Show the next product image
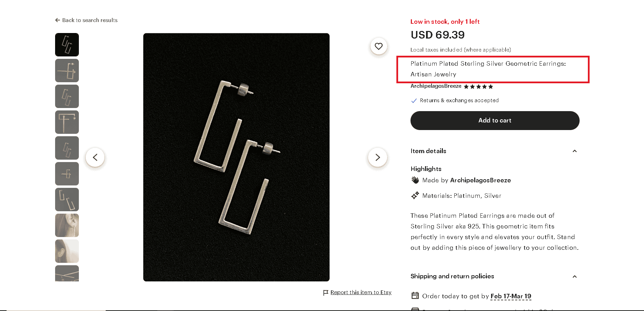 coord(377,157)
